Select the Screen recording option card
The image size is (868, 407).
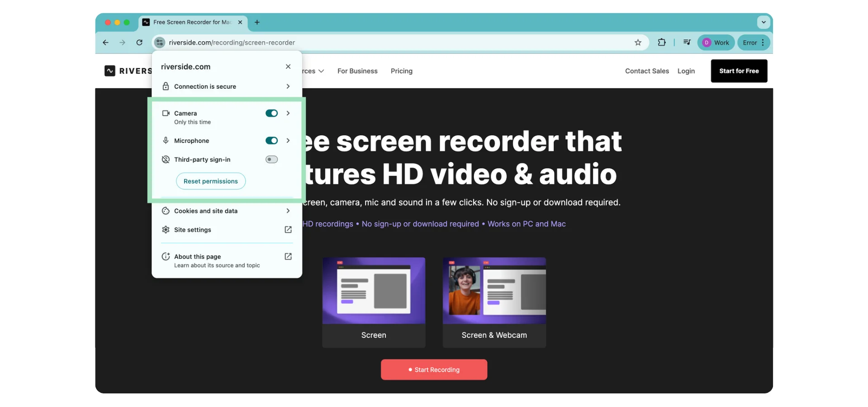point(374,302)
